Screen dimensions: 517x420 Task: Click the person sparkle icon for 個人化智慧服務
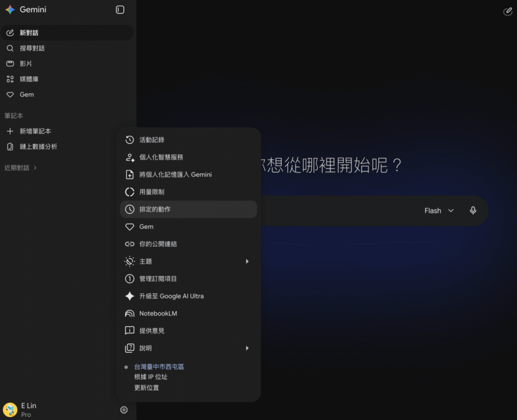click(130, 157)
